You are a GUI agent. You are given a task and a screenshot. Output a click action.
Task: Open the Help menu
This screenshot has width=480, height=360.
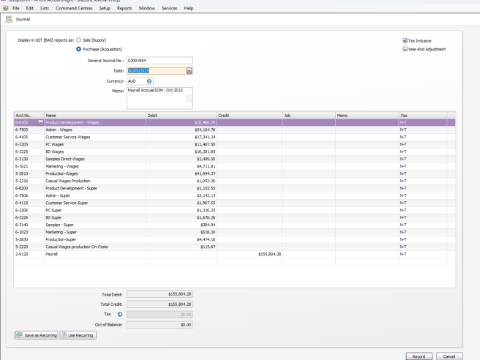click(188, 8)
